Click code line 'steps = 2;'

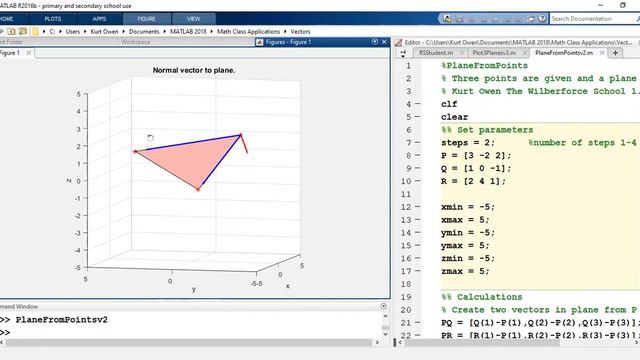pos(468,143)
